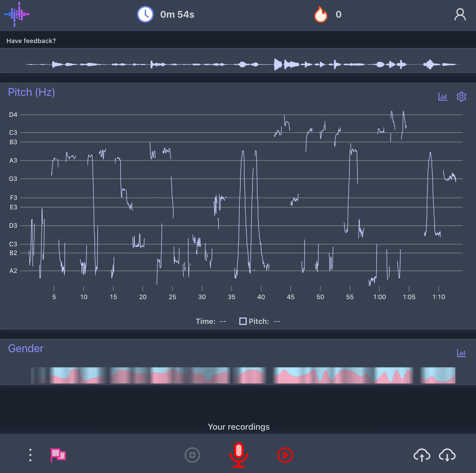The height and width of the screenshot is (473, 476).
Task: Click the 30 second mark on pitch axis
Action: pyautogui.click(x=202, y=297)
